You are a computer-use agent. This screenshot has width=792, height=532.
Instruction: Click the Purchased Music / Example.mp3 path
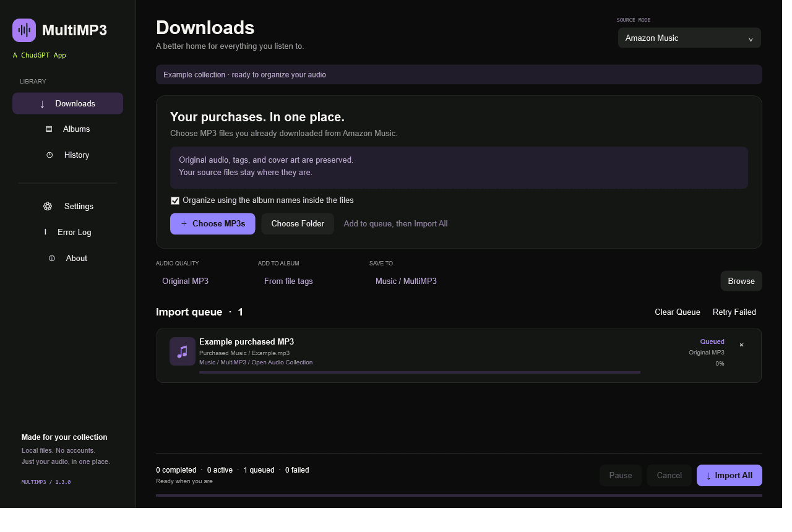pyautogui.click(x=244, y=353)
